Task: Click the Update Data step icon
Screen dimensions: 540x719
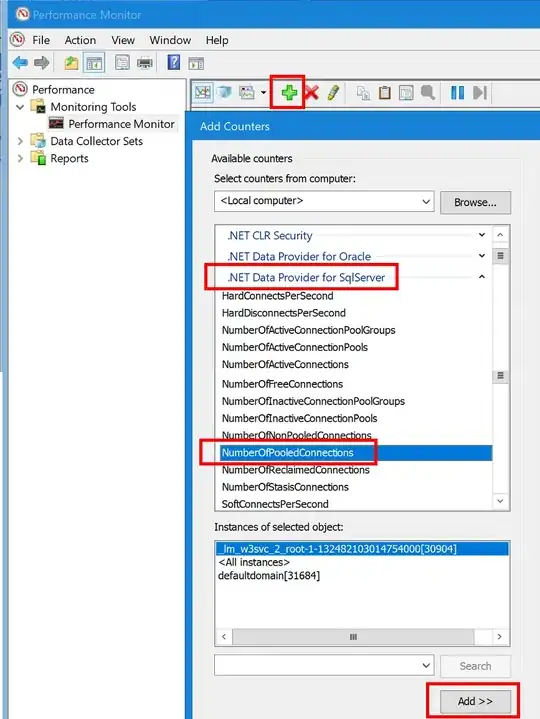Action: 480,93
